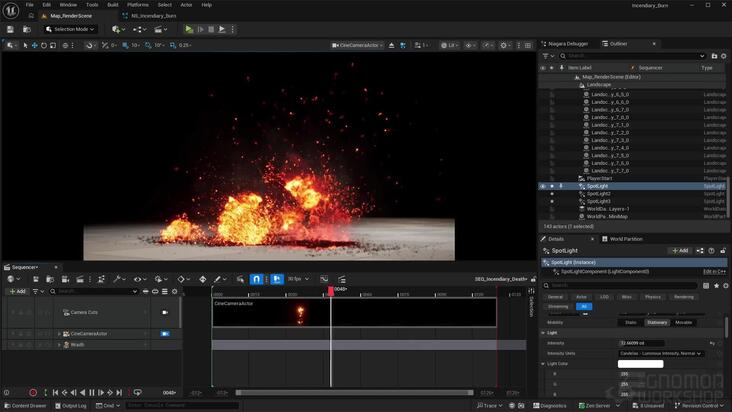Set Mobility to Stationary

click(x=657, y=322)
